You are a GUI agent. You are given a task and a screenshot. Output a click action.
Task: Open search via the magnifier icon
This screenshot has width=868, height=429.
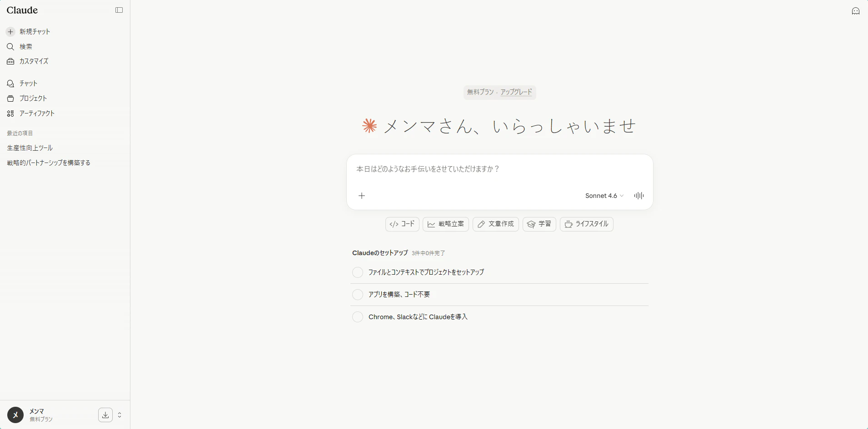10,47
